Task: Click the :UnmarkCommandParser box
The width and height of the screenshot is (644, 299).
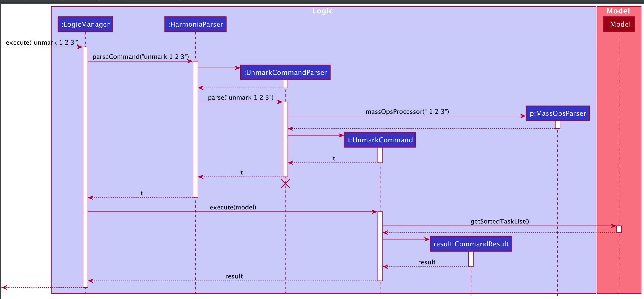Action: 285,72
